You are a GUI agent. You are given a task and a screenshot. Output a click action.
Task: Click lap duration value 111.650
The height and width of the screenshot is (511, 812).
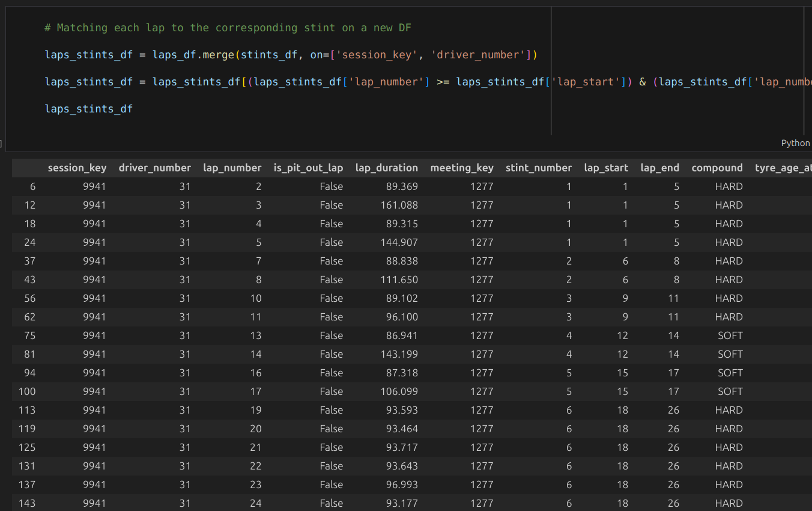click(x=399, y=280)
